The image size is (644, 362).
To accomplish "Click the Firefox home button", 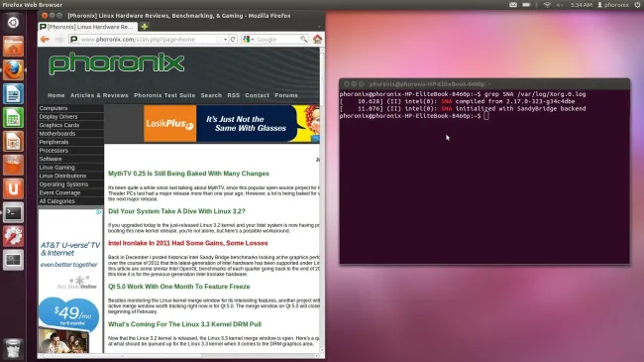I will pyautogui.click(x=317, y=39).
